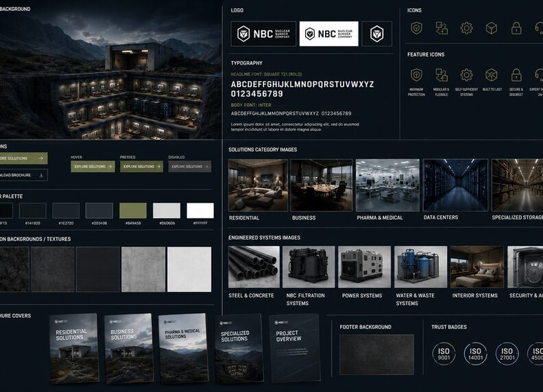Pick the #1E2720 color swatch
This screenshot has width=543, height=392.
[x=66, y=210]
